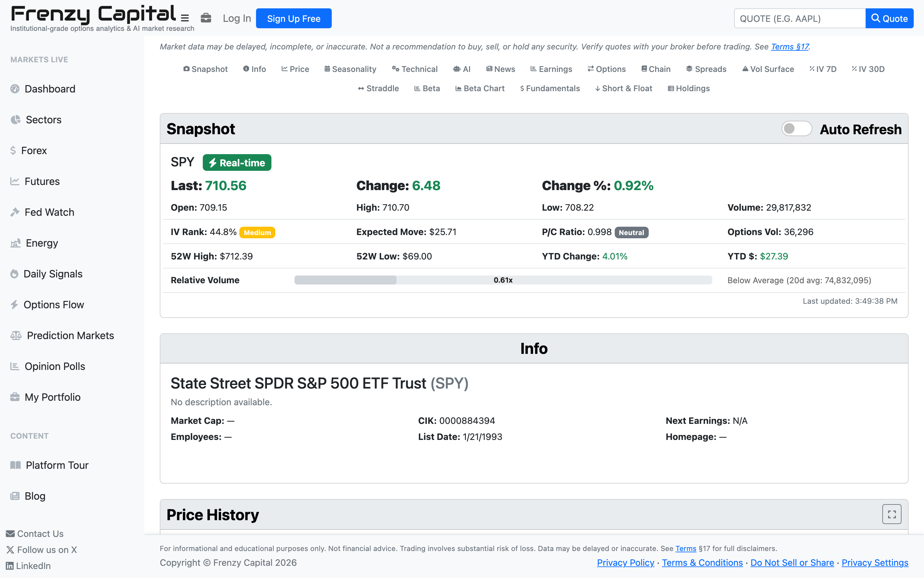Click the Fed Watch gavel icon
The width and height of the screenshot is (924, 578).
[x=15, y=212]
